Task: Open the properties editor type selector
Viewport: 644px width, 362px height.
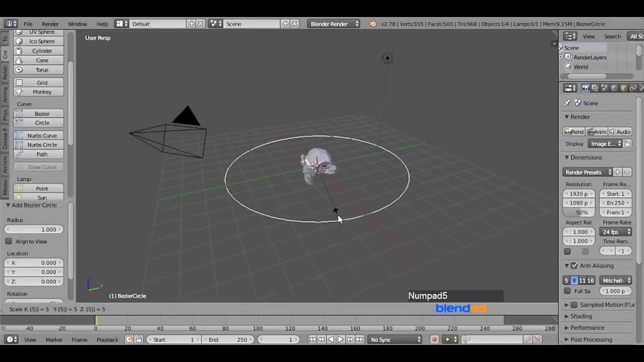Action: point(570,88)
